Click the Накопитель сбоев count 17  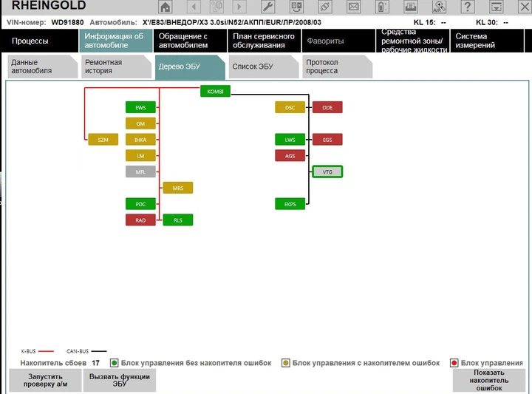coord(95,363)
